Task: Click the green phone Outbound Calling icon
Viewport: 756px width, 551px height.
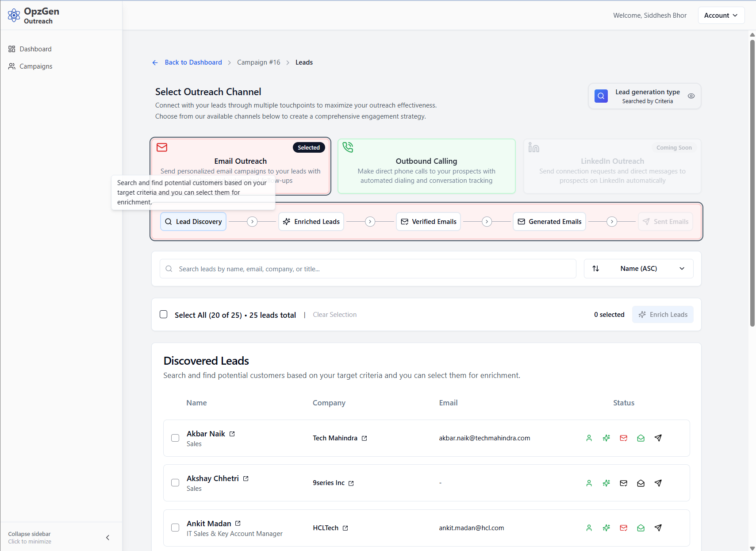Action: click(348, 147)
